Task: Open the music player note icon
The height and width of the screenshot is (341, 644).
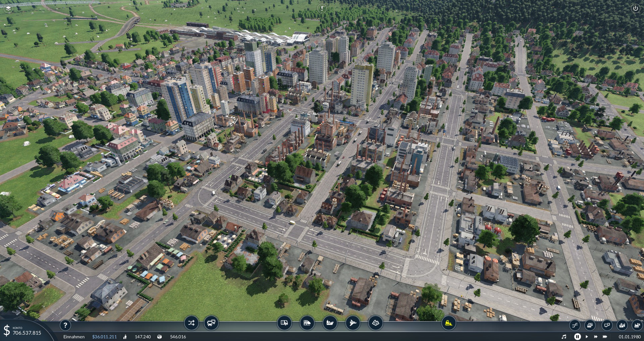Action: (564, 337)
